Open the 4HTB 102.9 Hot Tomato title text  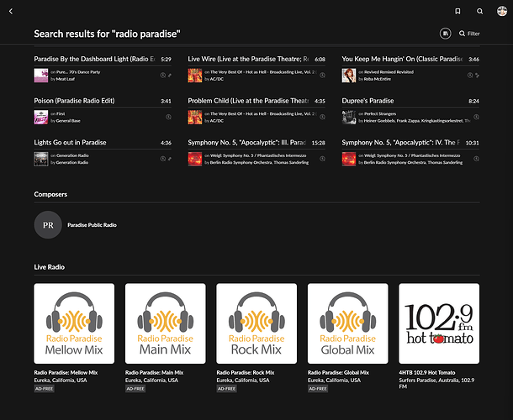pyautogui.click(x=427, y=373)
